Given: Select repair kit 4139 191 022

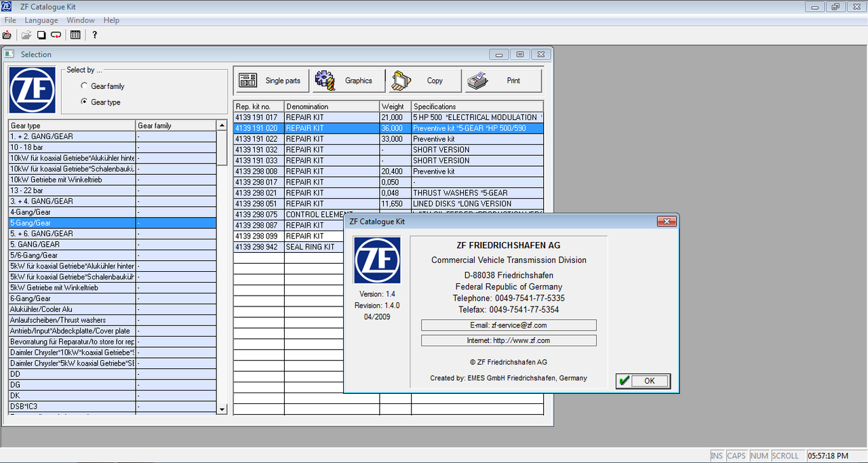Looking at the screenshot, I should pyautogui.click(x=389, y=139).
